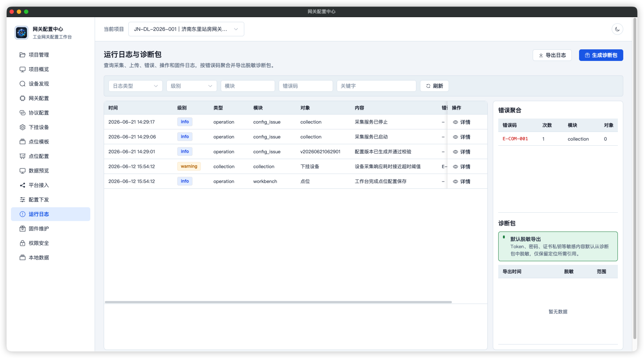Click the 默认脱敏导出 notice title
Image resolution: width=644 pixels, height=358 pixels.
(x=525, y=239)
